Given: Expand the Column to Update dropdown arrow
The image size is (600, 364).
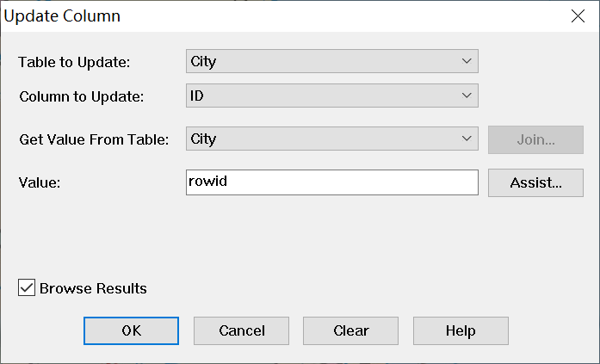Looking at the screenshot, I should [x=467, y=96].
